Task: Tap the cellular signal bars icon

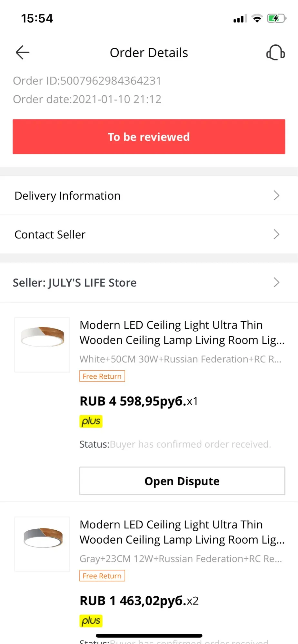Action: (240, 19)
